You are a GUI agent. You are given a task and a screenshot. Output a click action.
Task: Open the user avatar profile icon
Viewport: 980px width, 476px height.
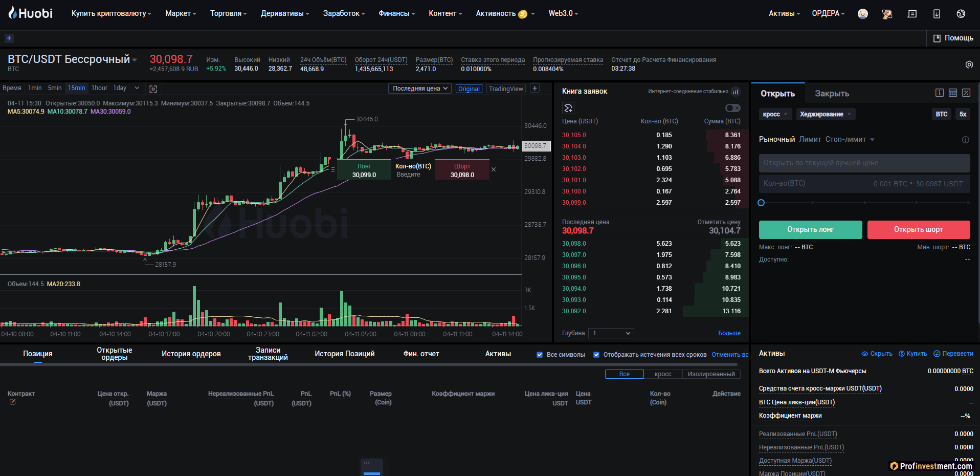(862, 14)
